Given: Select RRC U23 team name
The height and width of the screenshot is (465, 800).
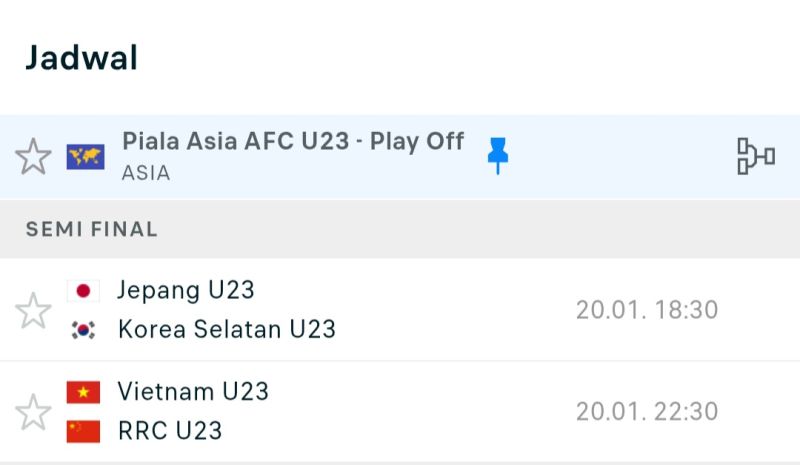Looking at the screenshot, I should coord(170,431).
